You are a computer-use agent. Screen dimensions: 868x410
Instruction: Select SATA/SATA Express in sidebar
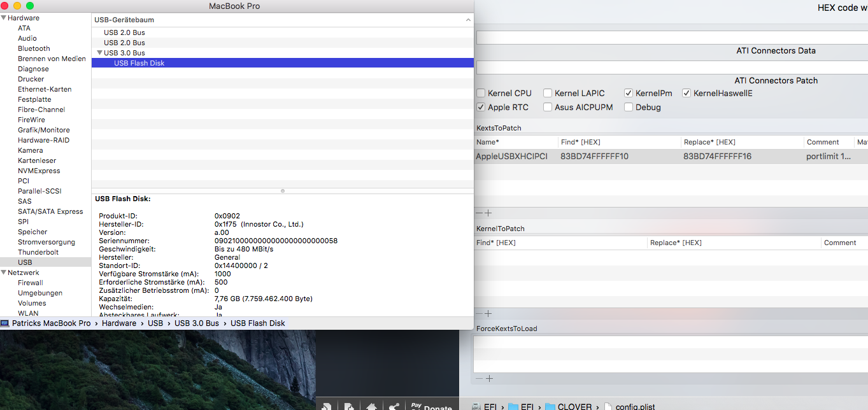[50, 211]
